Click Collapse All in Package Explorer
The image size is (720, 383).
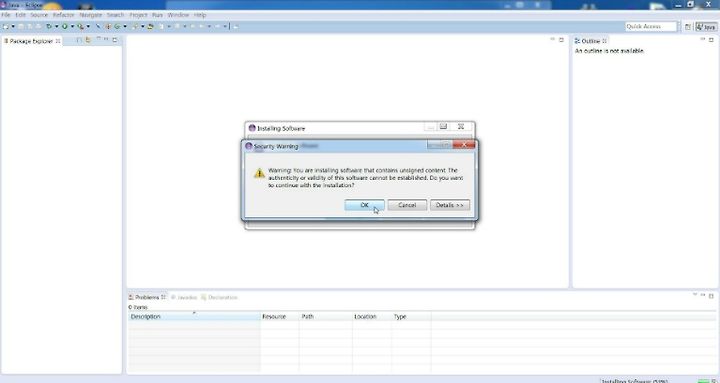(x=79, y=40)
